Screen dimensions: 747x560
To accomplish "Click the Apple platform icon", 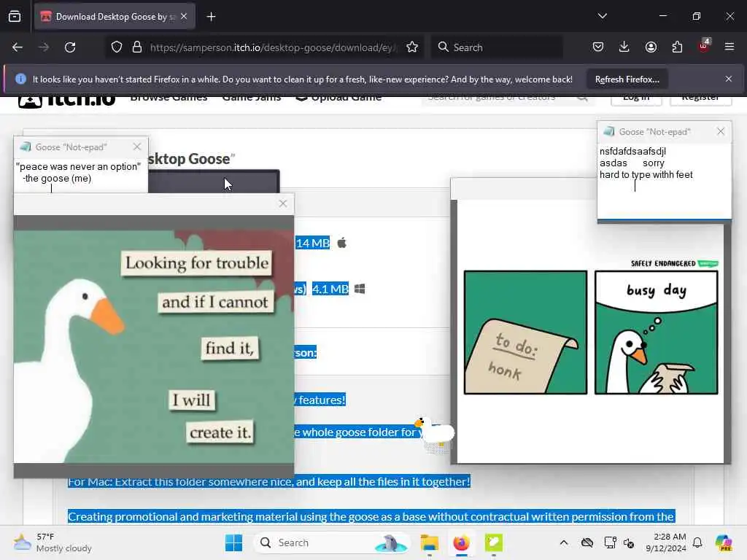I will click(342, 243).
